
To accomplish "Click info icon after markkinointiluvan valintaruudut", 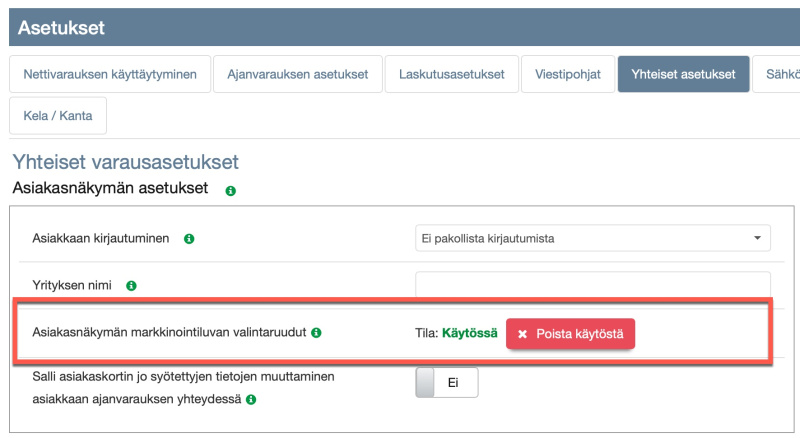I will tap(316, 332).
